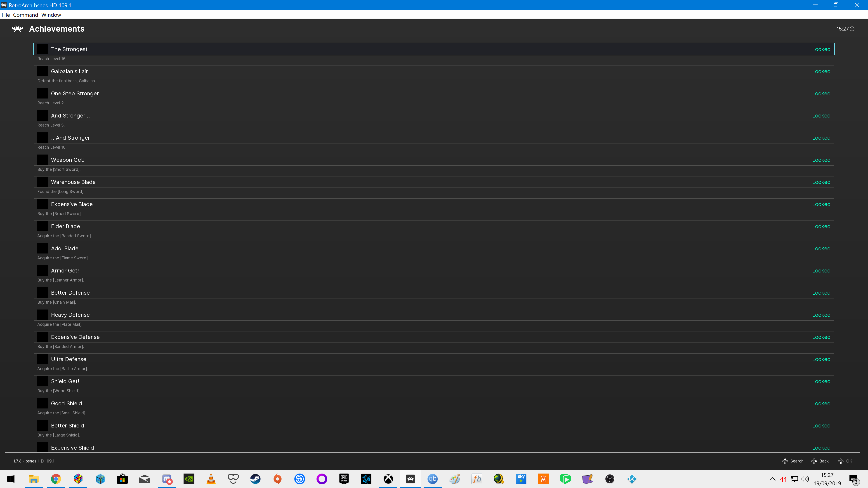Select the Search button label

coord(797,461)
